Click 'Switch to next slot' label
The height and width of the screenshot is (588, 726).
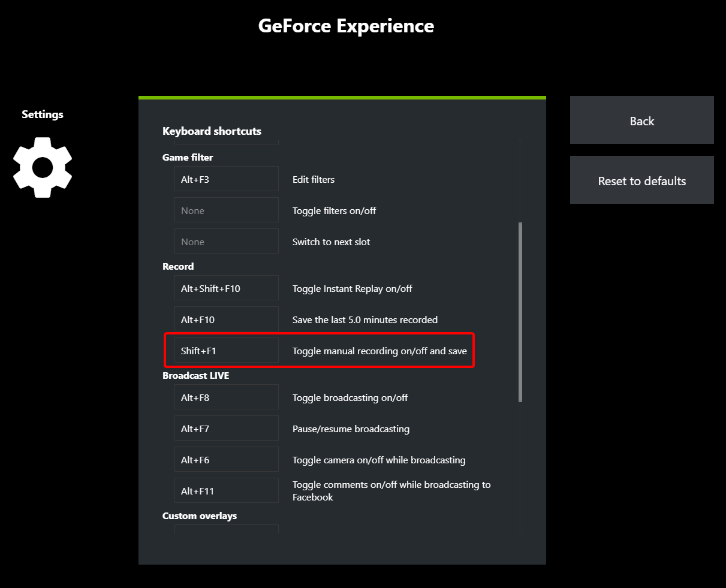(x=332, y=242)
